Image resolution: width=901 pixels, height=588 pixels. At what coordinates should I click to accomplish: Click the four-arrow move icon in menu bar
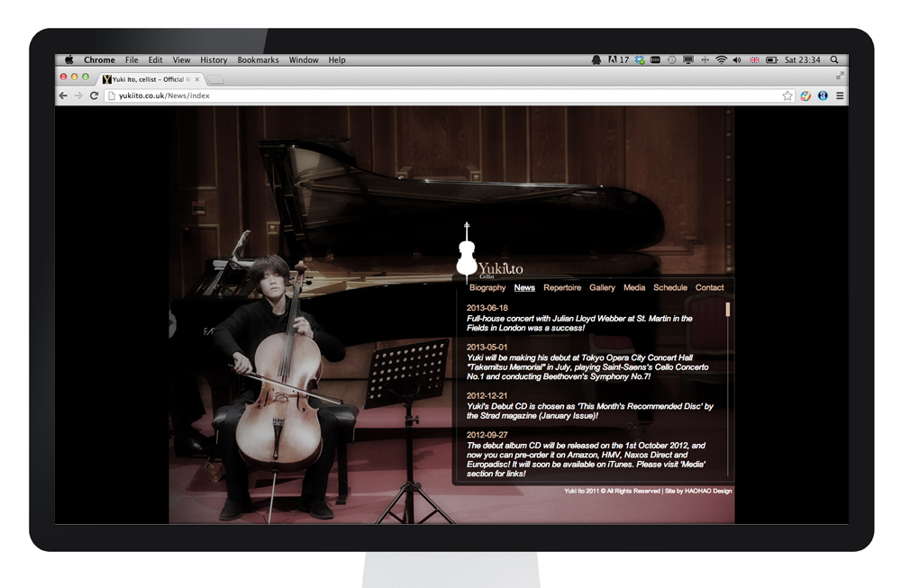705,59
